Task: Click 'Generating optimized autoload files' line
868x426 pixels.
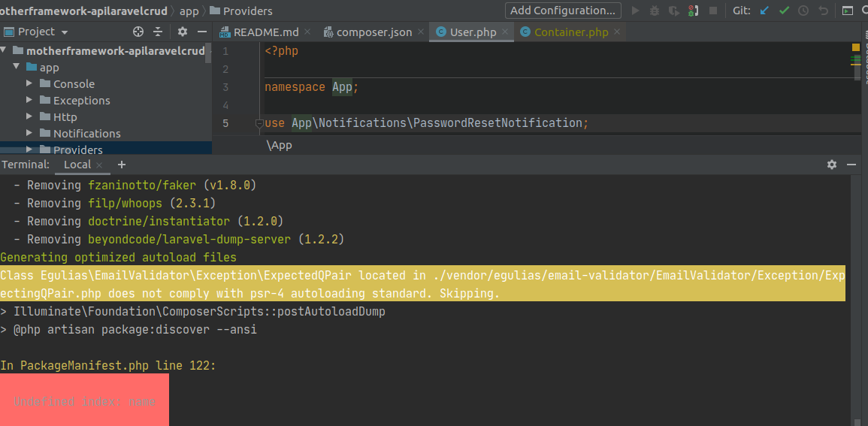Action: 119,257
